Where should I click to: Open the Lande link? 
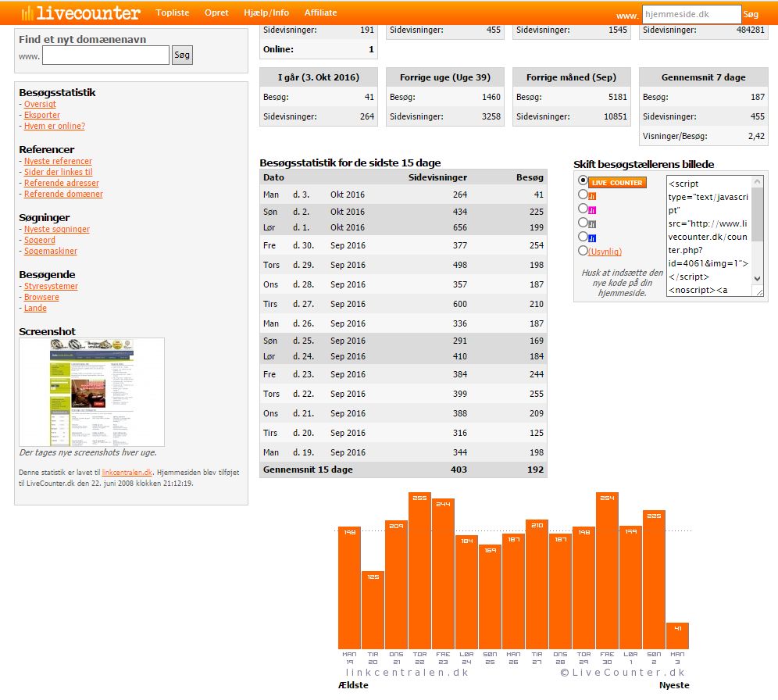coord(35,308)
